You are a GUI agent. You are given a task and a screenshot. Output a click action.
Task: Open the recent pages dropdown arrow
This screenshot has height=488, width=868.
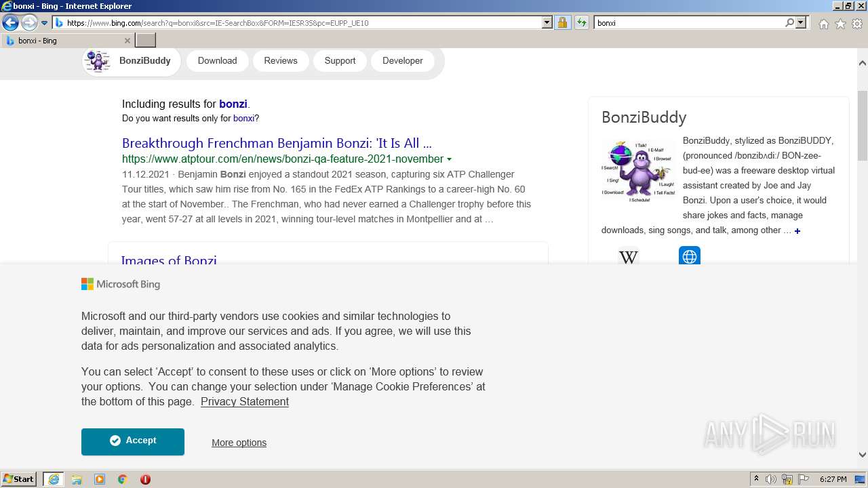coord(45,23)
